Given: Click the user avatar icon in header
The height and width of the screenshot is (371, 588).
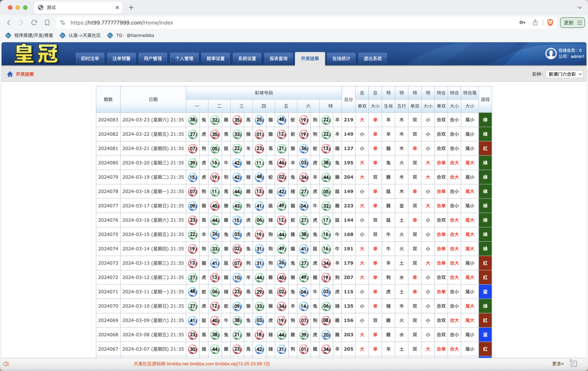Looking at the screenshot, I should pos(551,54).
